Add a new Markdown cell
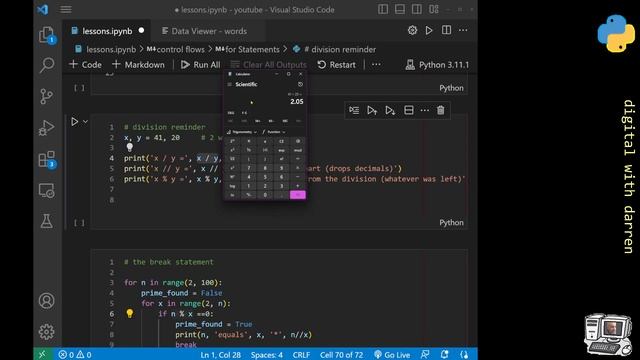Screen dimensions: 640x360 point(138,64)
